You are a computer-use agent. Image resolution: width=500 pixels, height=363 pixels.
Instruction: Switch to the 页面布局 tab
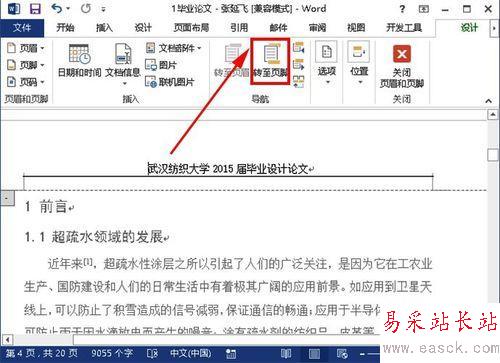point(191,27)
